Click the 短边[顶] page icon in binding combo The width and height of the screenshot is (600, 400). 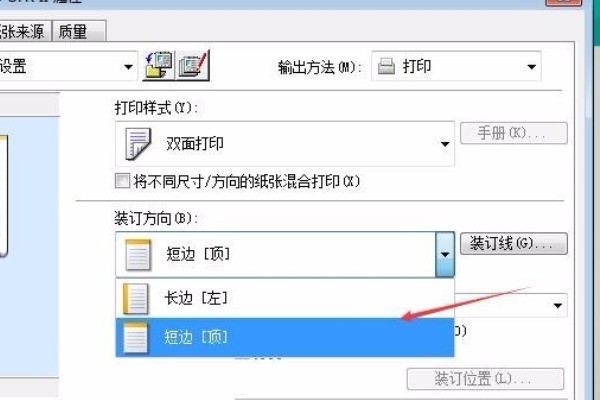click(x=138, y=255)
